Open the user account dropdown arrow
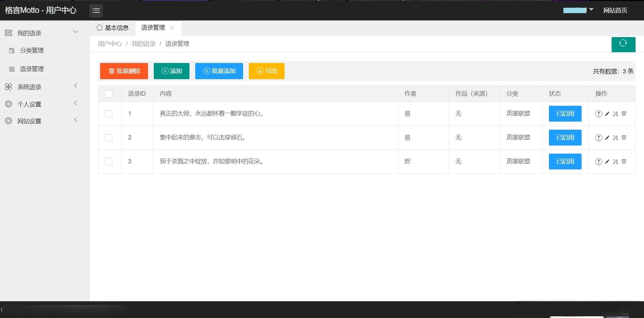Viewport: 644px width, 318px height. [591, 10]
